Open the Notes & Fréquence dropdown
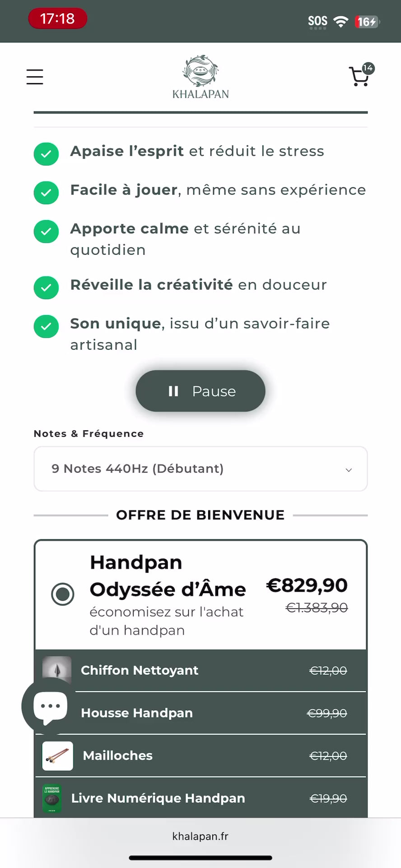401x868 pixels. (200, 469)
